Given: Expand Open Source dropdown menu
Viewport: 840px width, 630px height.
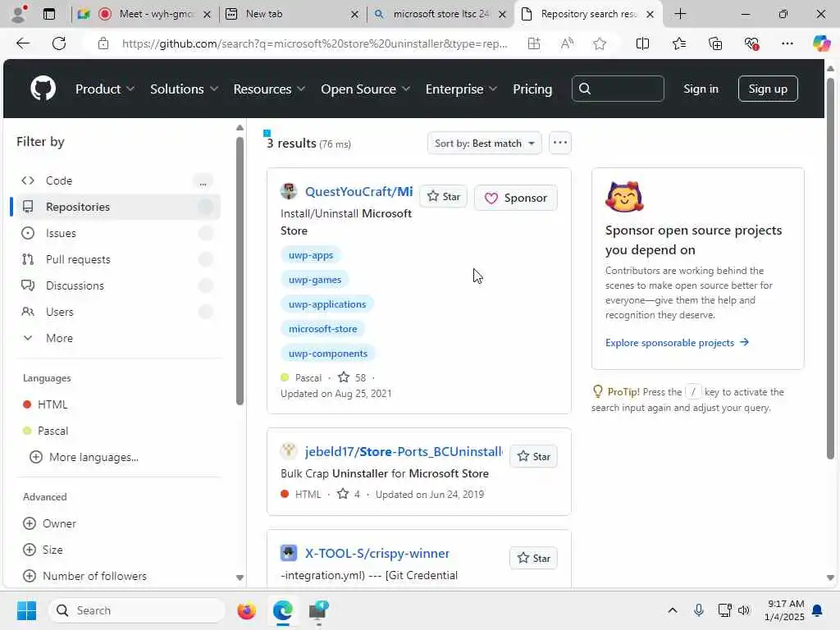Looking at the screenshot, I should pyautogui.click(x=365, y=89).
